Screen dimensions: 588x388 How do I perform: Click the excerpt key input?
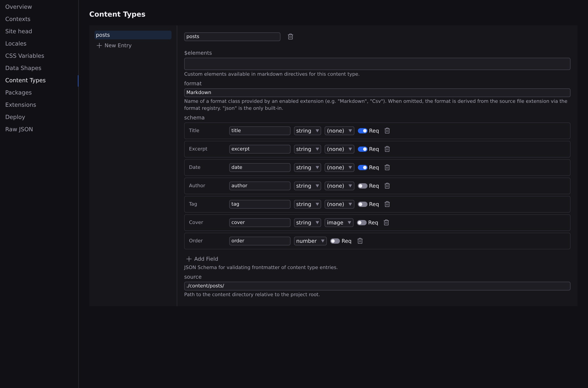260,149
